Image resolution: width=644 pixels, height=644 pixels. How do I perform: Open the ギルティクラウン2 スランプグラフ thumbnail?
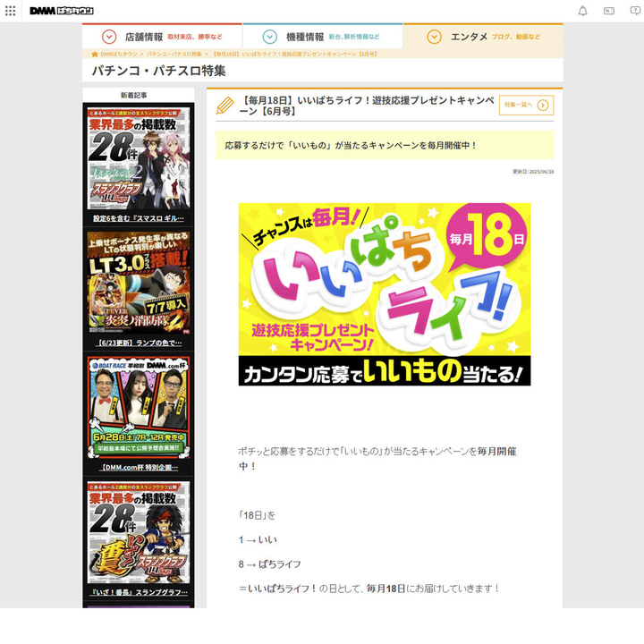(139, 158)
